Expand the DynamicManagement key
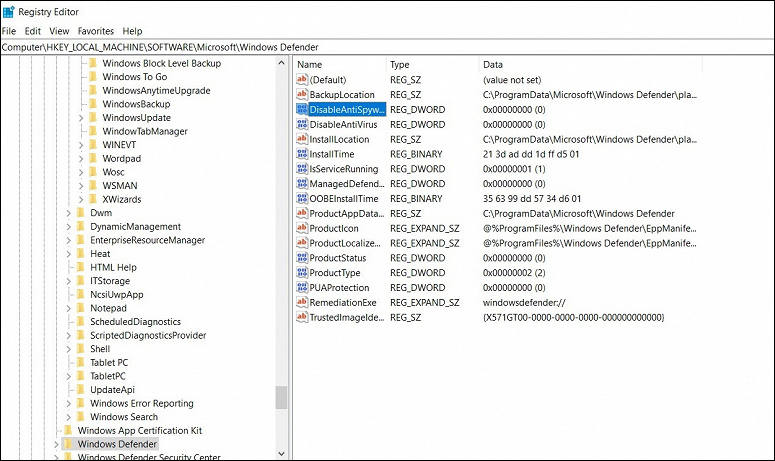Image resolution: width=775 pixels, height=461 pixels. [x=69, y=227]
